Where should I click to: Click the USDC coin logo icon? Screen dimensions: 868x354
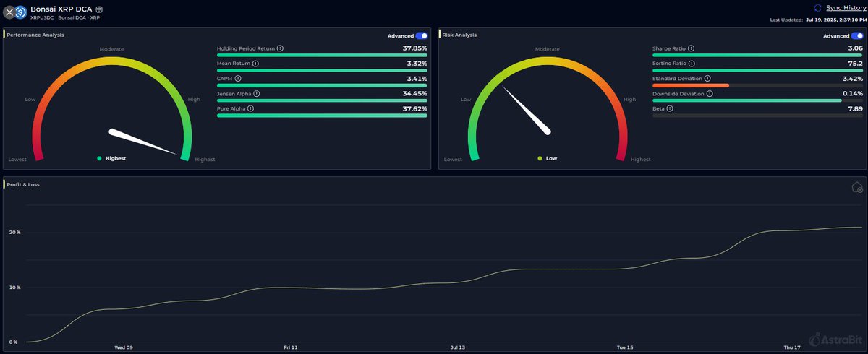point(20,12)
